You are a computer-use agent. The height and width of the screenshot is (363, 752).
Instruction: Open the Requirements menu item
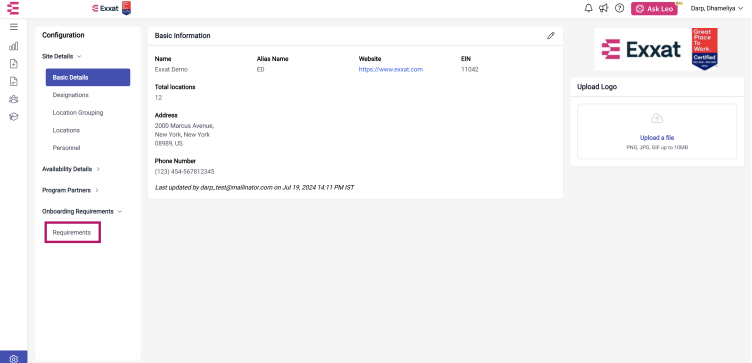coord(72,233)
